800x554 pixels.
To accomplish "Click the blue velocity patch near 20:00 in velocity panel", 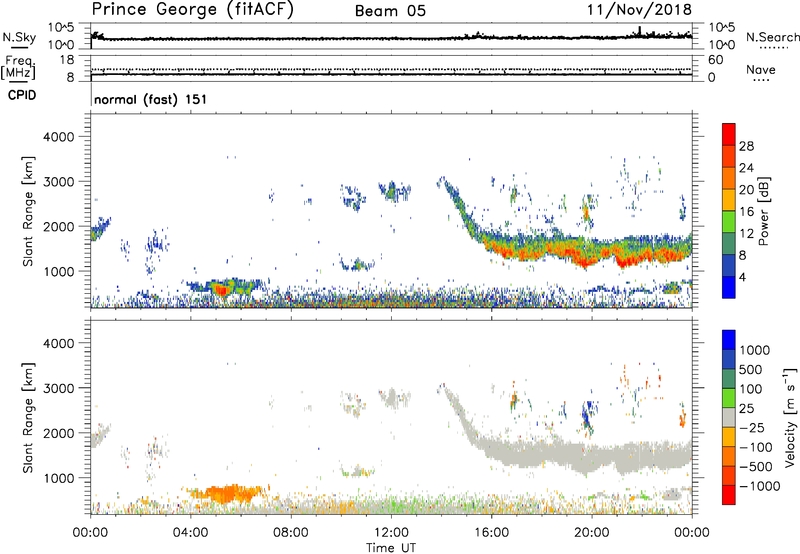I will pyautogui.click(x=588, y=415).
